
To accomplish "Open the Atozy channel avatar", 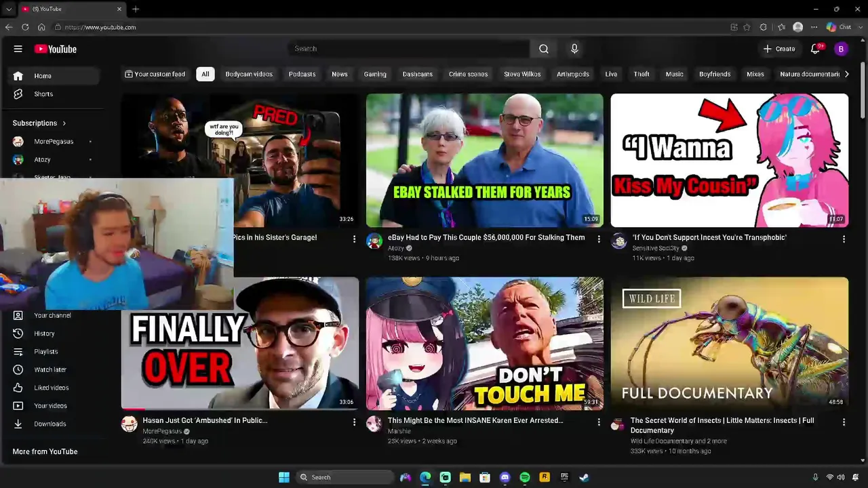I will point(374,241).
